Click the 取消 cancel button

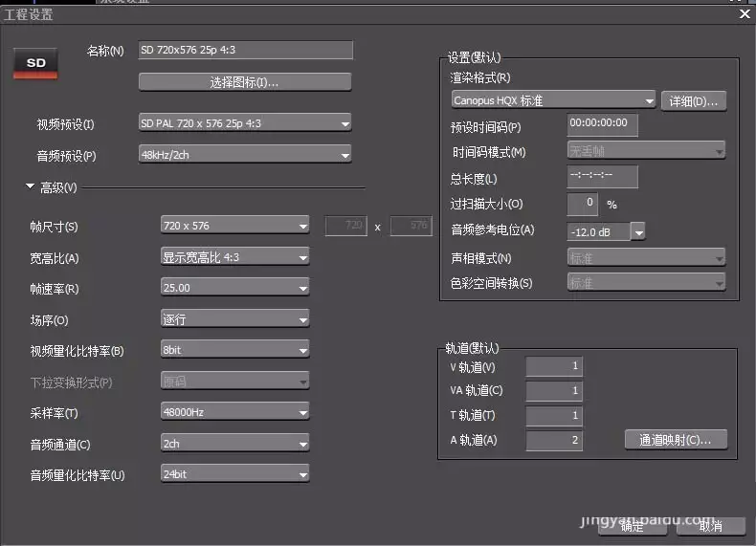[x=711, y=526]
